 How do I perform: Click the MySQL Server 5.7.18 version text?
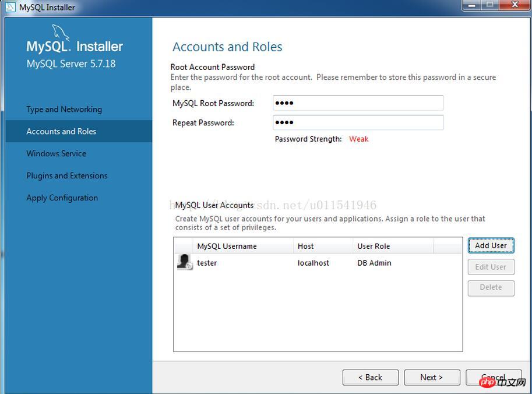click(71, 64)
